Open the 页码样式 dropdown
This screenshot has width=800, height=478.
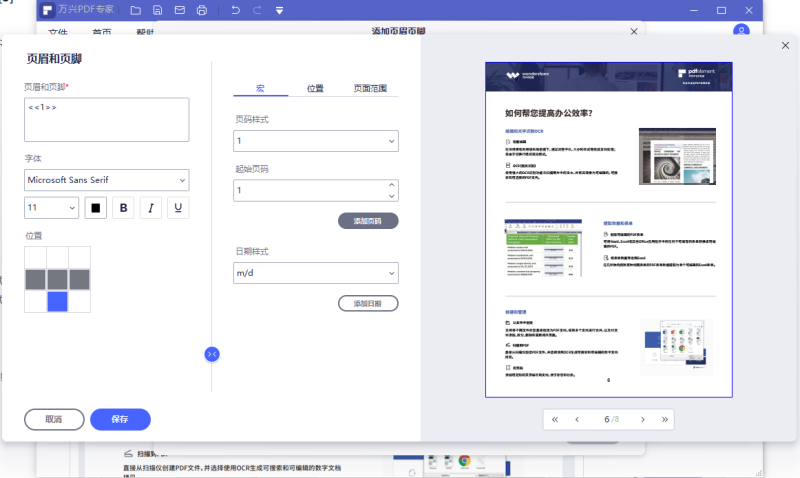316,141
